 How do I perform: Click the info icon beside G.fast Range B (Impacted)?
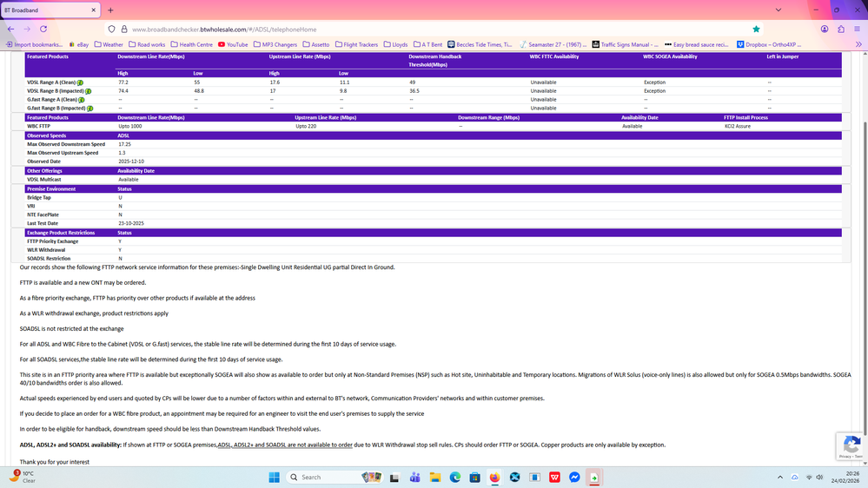coord(90,109)
